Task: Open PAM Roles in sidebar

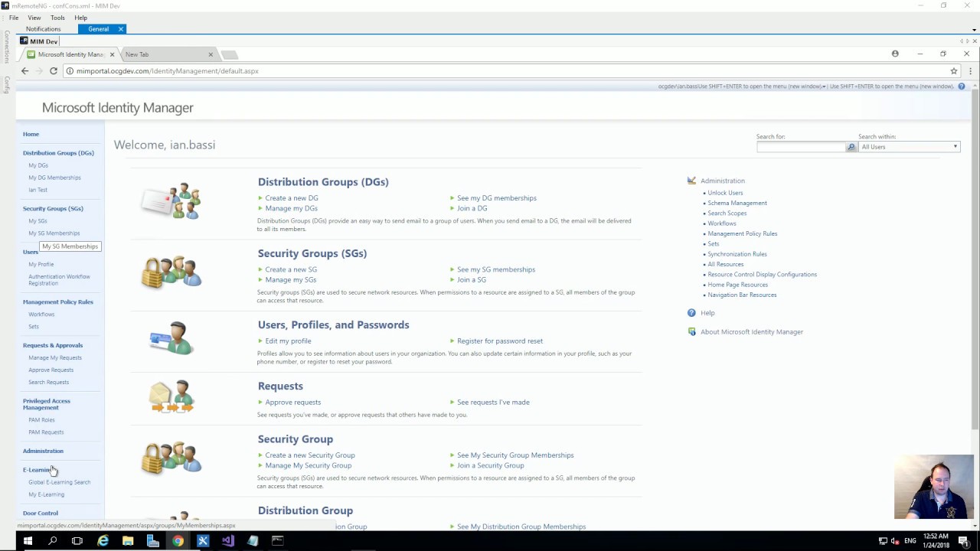Action: click(x=41, y=420)
